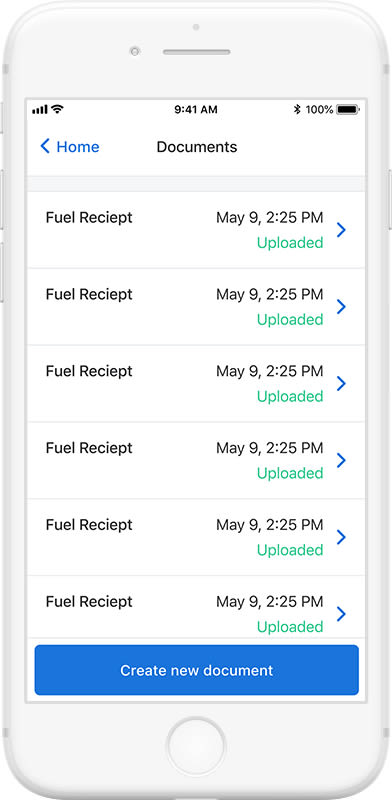Select the third Fuel Reciept title

(89, 371)
